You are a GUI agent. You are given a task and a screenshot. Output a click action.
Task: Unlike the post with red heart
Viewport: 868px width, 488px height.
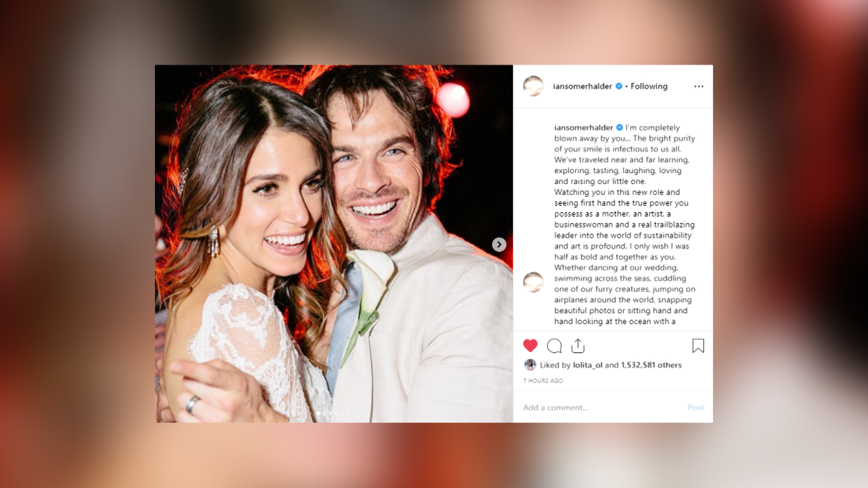[x=530, y=346]
